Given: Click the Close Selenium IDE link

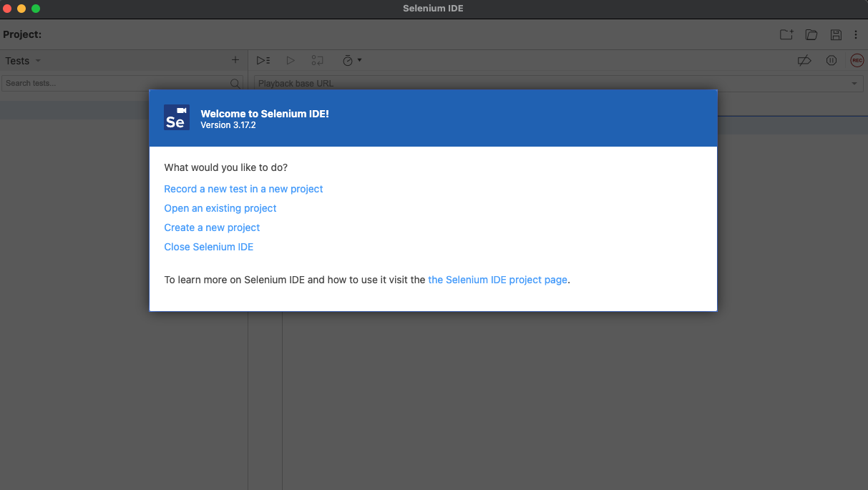Looking at the screenshot, I should point(209,247).
